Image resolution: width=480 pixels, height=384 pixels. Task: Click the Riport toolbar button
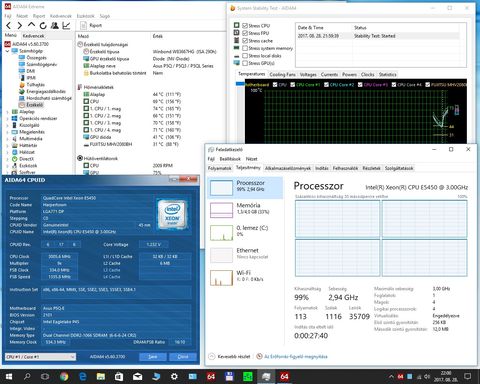(x=91, y=25)
